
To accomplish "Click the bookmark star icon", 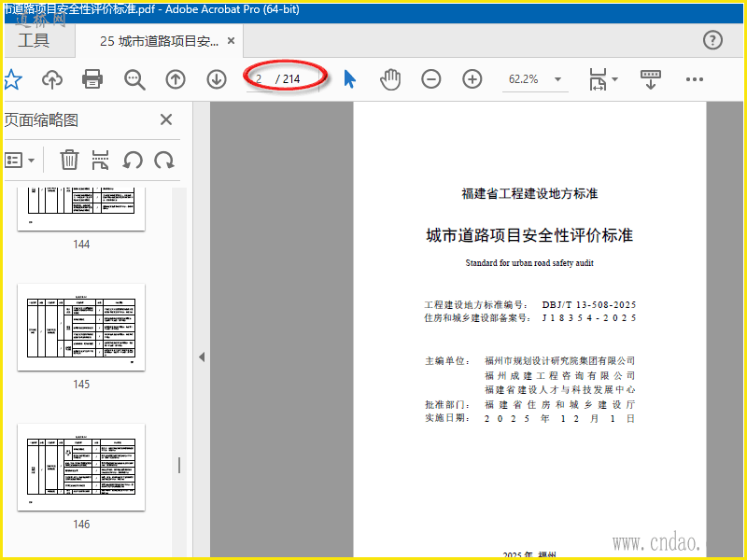I will click(x=12, y=79).
